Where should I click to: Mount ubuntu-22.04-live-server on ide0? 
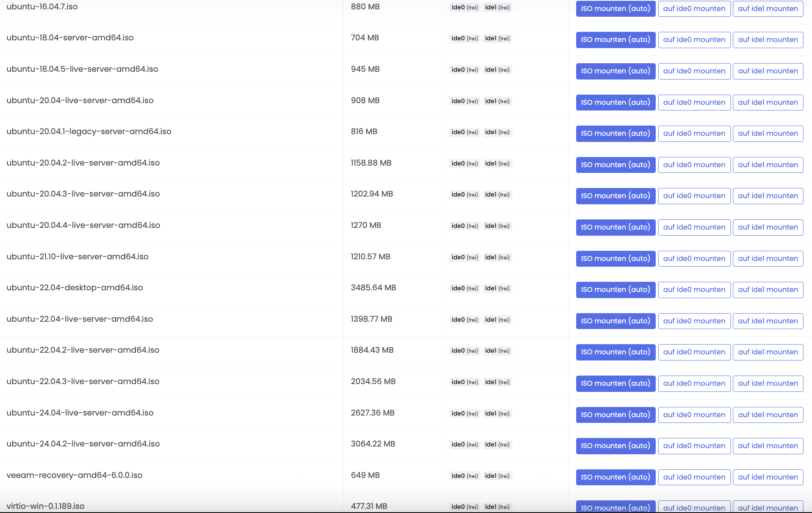pyautogui.click(x=694, y=321)
